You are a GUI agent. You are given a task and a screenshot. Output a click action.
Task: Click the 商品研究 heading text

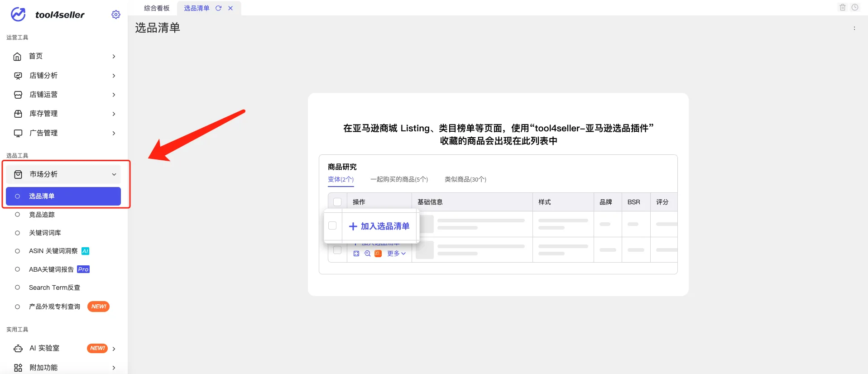click(342, 167)
